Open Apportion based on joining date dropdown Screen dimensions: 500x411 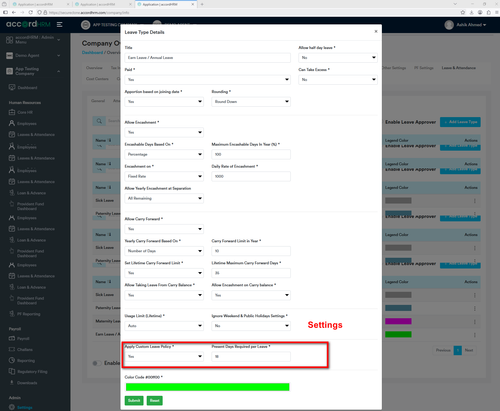tap(164, 102)
